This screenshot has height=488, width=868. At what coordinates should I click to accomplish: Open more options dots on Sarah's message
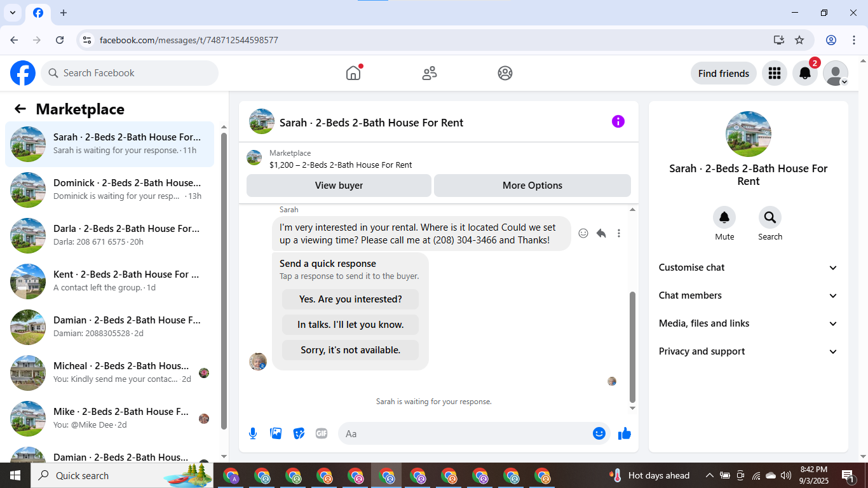[619, 233]
